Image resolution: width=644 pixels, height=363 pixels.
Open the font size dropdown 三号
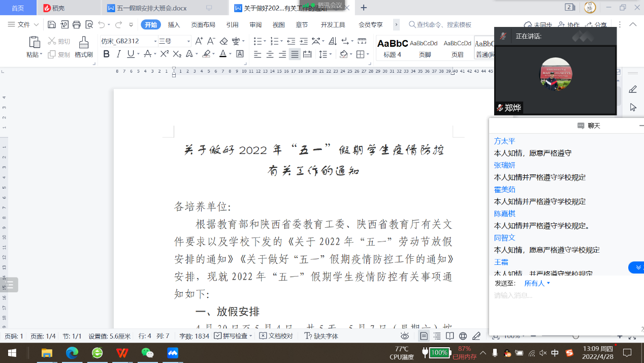click(x=174, y=41)
